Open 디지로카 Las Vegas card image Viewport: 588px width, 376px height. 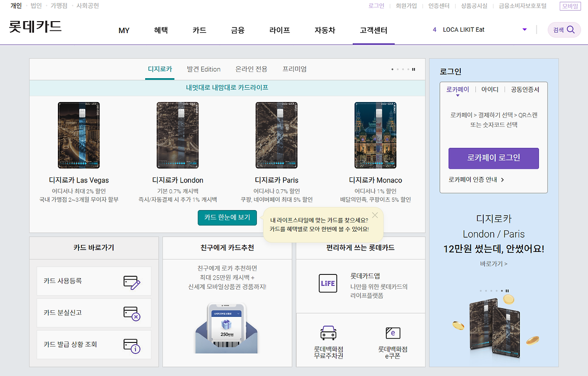click(x=79, y=135)
